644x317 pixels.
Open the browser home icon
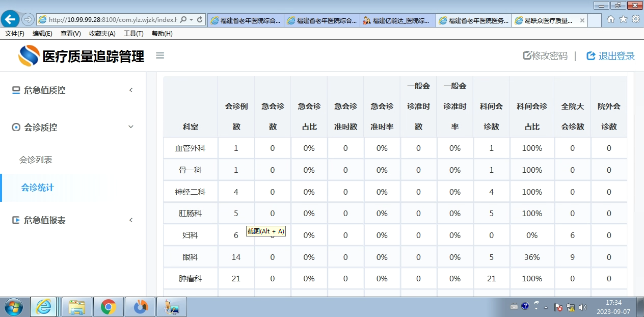(x=611, y=19)
